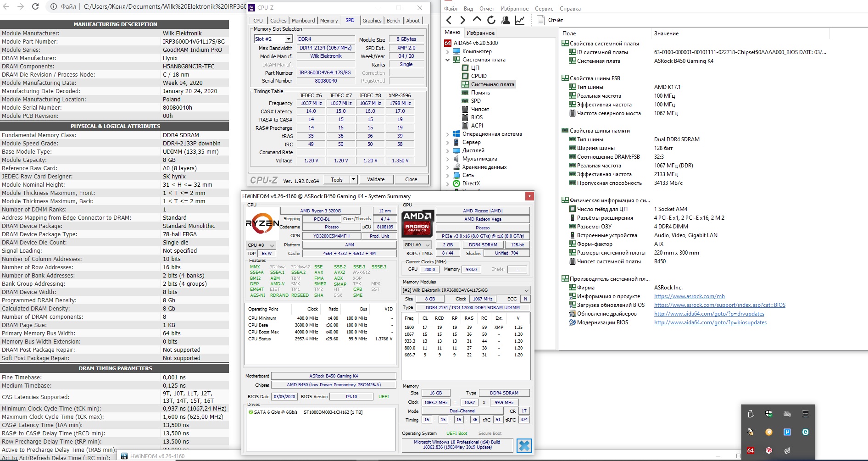Screen dimensions: 868x461
Task: Open the ESET tray icon
Action: (x=806, y=432)
